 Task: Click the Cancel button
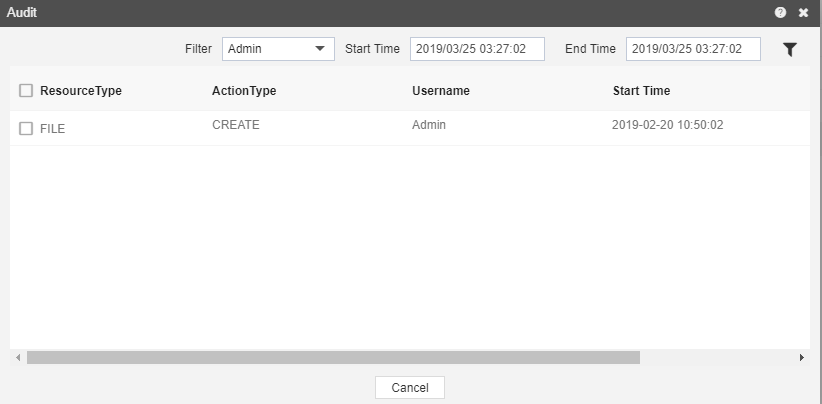pyautogui.click(x=410, y=388)
